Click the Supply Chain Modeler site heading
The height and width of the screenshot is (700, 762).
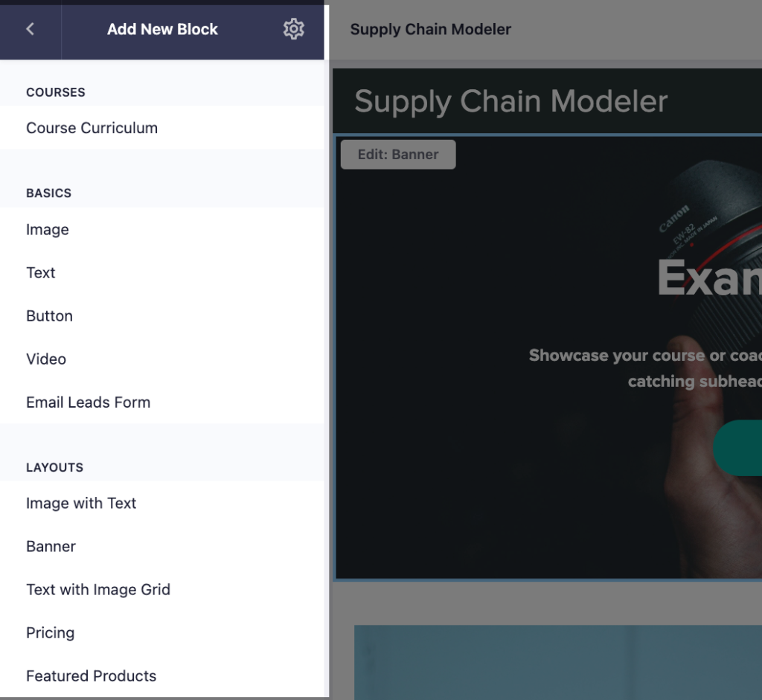(510, 101)
